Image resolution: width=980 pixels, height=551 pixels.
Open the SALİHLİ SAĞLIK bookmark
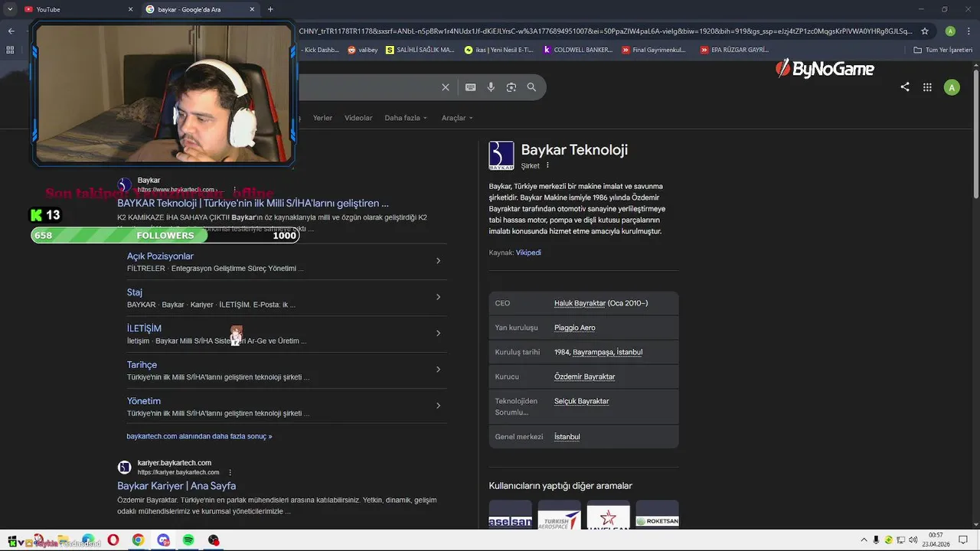tap(420, 50)
